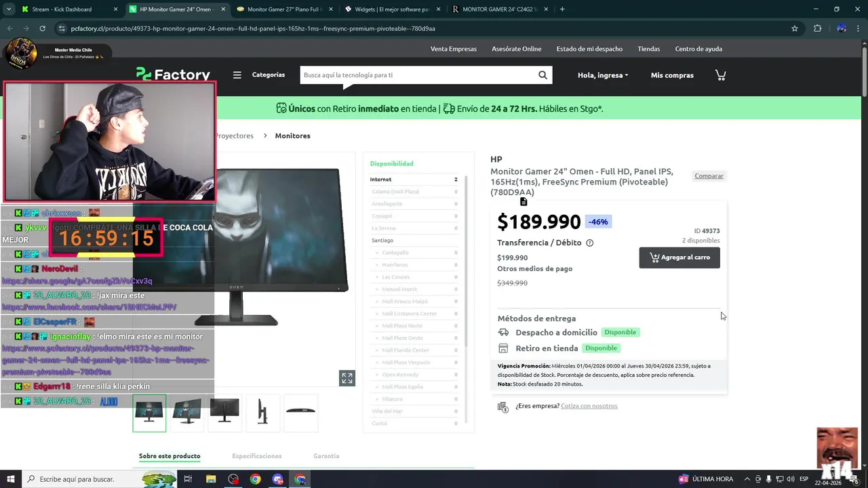Open Task View in the taskbar

[188, 479]
